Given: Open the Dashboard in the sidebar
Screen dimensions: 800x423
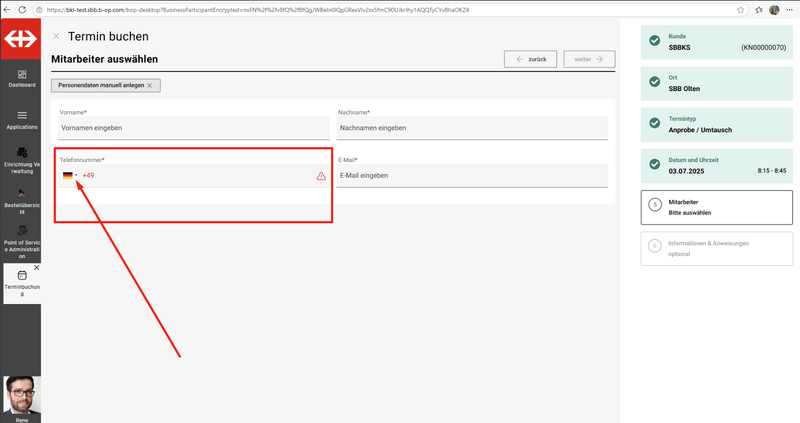Looking at the screenshot, I should [x=20, y=78].
